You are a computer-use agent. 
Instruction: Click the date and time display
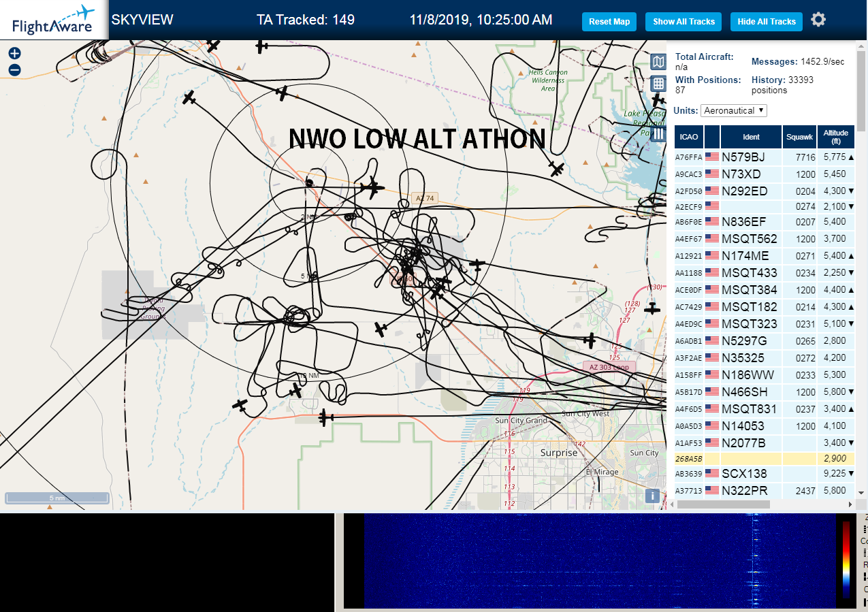coord(481,20)
